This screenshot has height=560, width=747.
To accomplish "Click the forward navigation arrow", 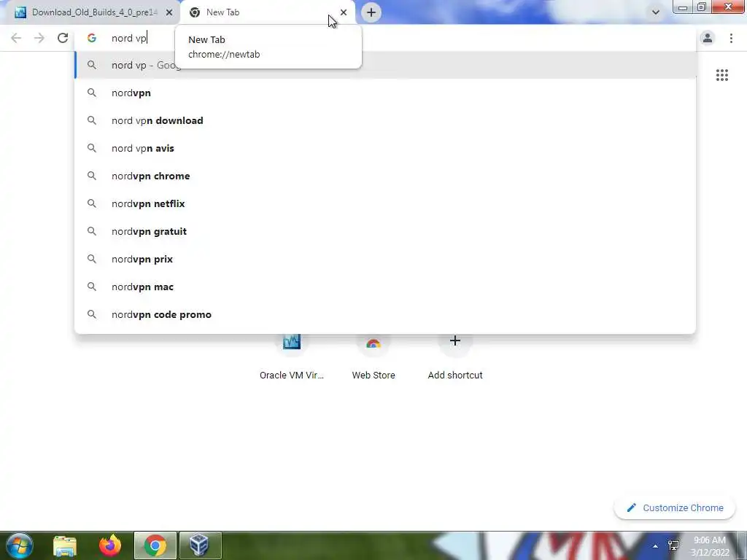I will pos(39,38).
